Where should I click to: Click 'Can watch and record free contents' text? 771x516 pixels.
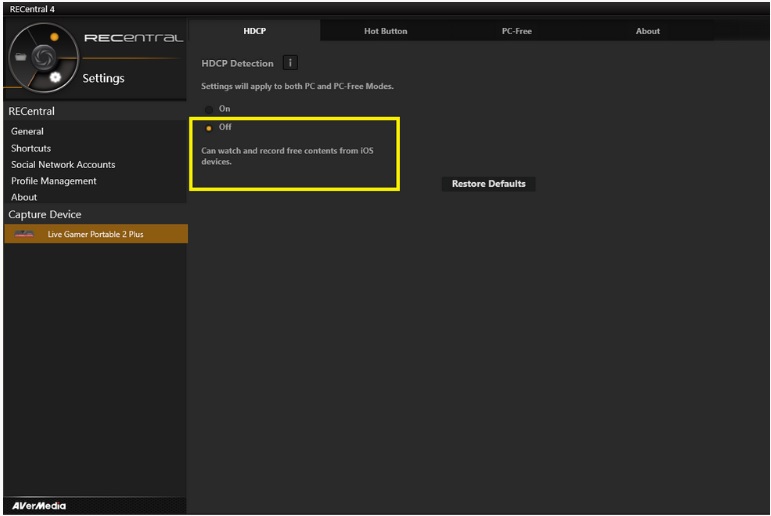(x=287, y=156)
